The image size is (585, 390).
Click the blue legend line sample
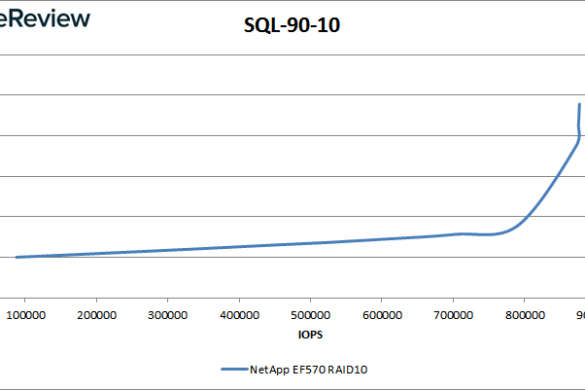234,369
